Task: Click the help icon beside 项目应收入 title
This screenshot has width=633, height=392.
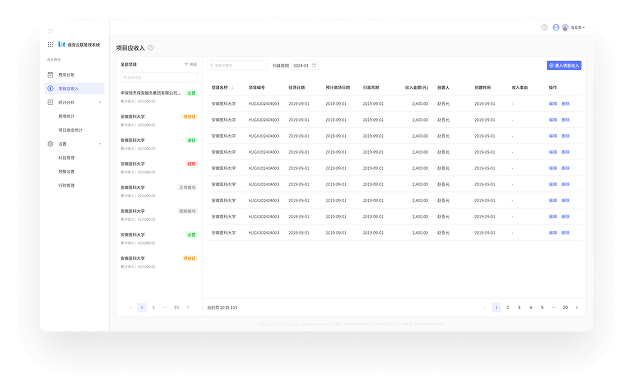Action: pos(151,48)
